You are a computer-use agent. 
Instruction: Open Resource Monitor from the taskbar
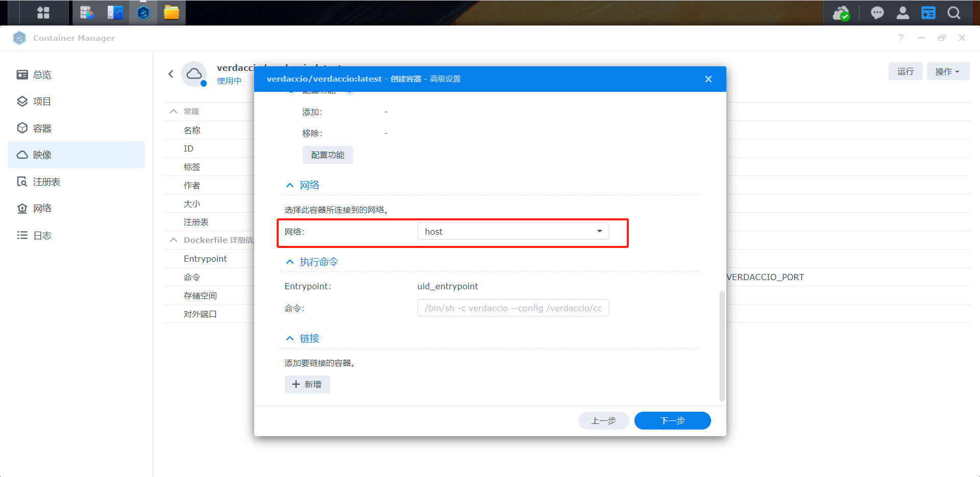(x=87, y=12)
